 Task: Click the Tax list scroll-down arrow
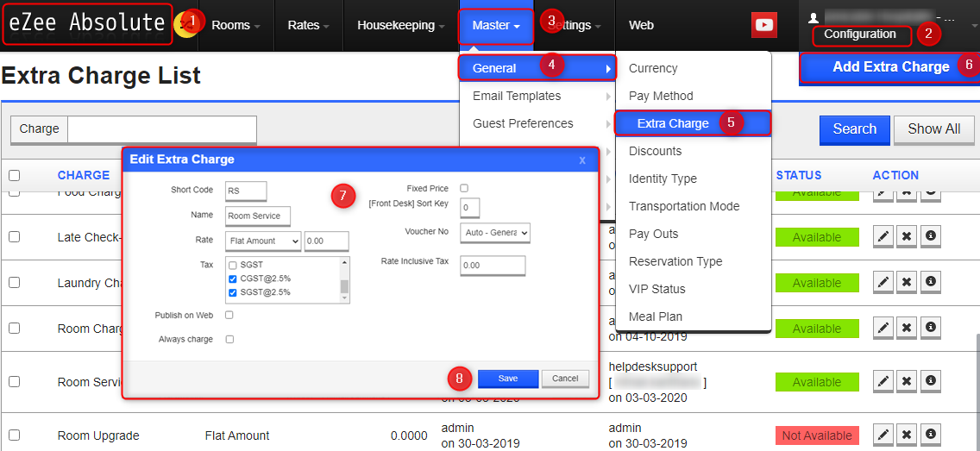coord(343,298)
